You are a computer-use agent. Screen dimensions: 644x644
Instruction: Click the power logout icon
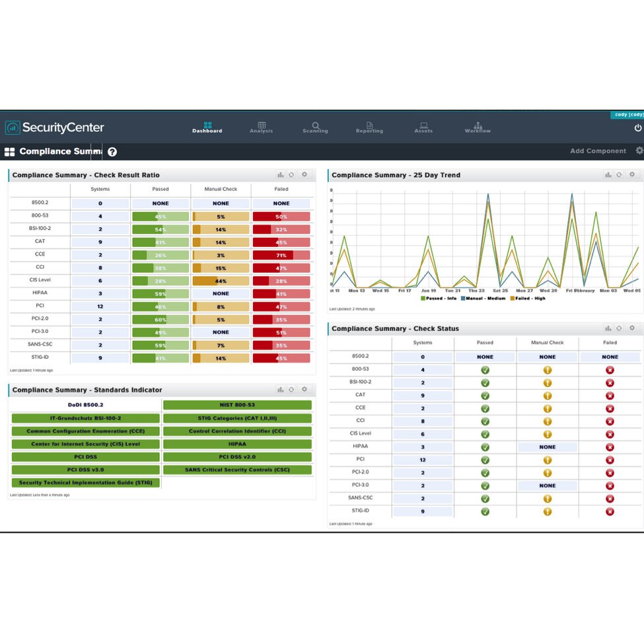638,127
